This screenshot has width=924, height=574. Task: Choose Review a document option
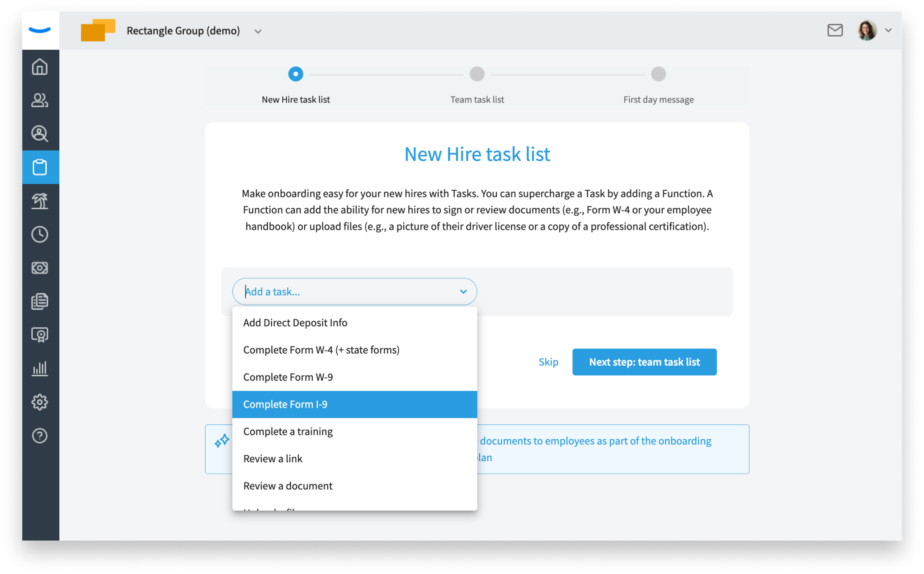point(355,486)
